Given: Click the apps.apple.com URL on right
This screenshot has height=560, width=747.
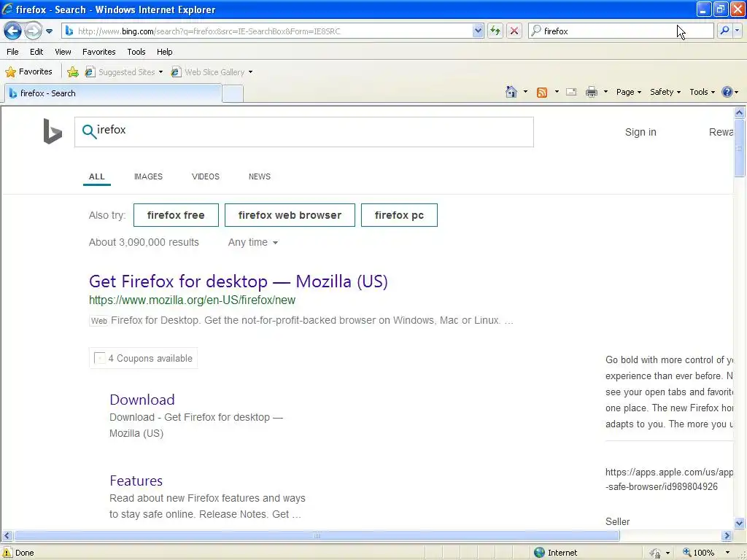Looking at the screenshot, I should click(669, 480).
